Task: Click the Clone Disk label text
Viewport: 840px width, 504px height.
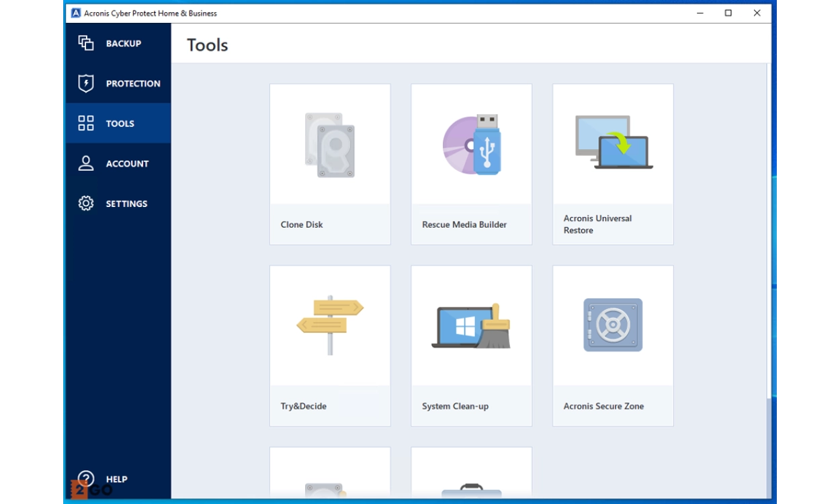Action: click(302, 224)
